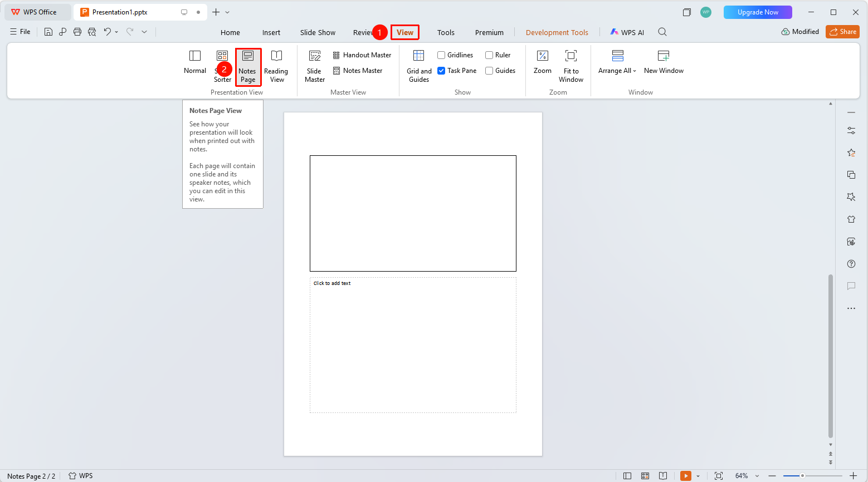
Task: Open Reading View
Action: (276, 66)
